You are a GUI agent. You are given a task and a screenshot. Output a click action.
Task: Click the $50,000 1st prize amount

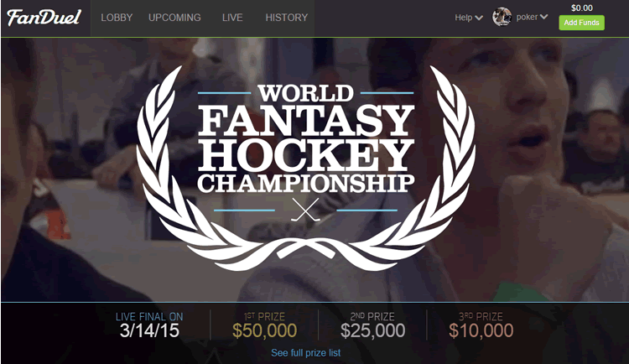tap(265, 330)
